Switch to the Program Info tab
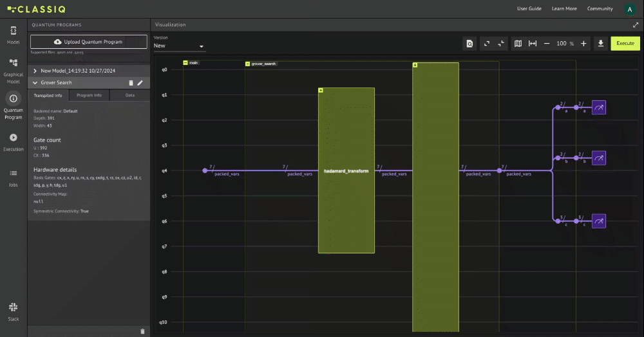Viewport: 644px width, 337px height. click(89, 95)
